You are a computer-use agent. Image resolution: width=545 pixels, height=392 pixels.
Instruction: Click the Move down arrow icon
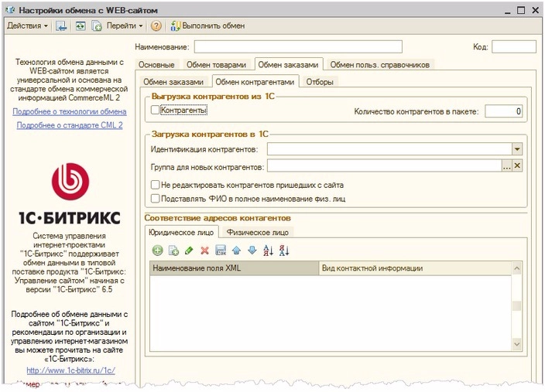[252, 250]
